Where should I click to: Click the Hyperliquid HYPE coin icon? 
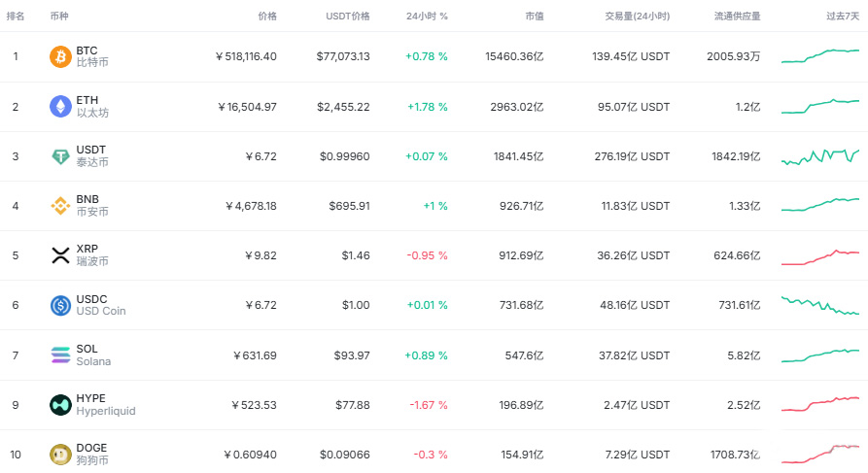click(60, 405)
